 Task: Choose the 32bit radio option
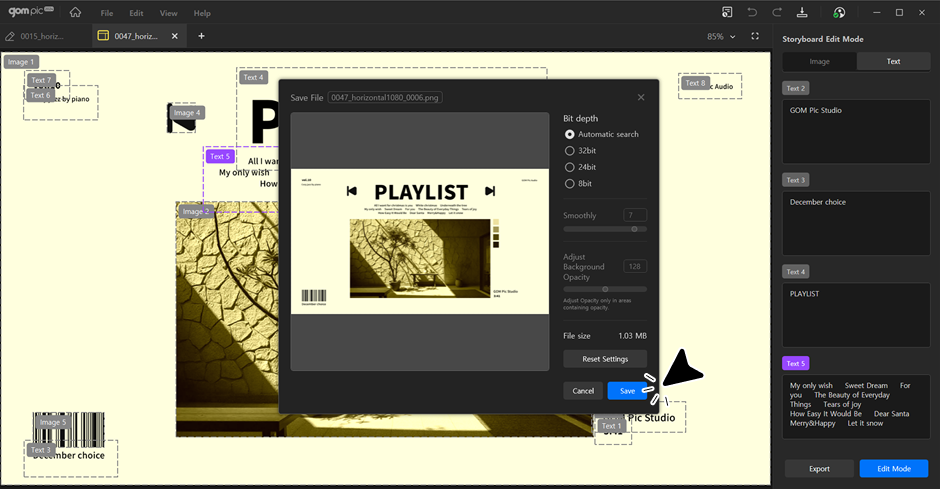tap(570, 150)
